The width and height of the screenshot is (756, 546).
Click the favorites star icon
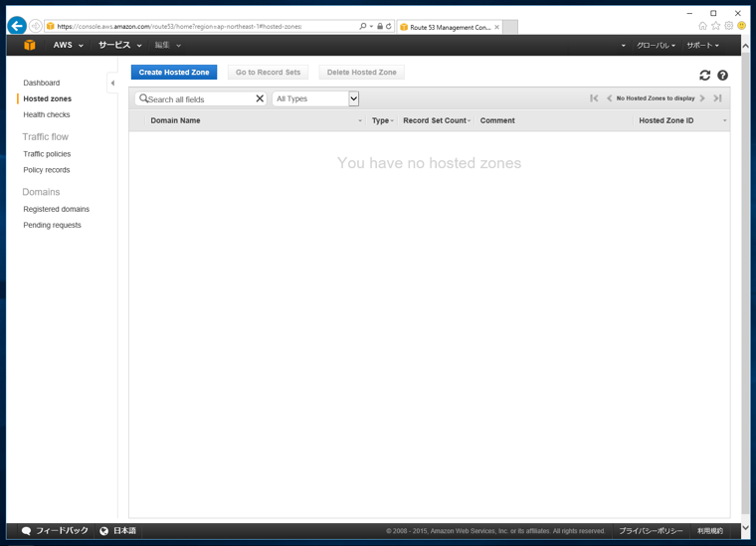716,26
